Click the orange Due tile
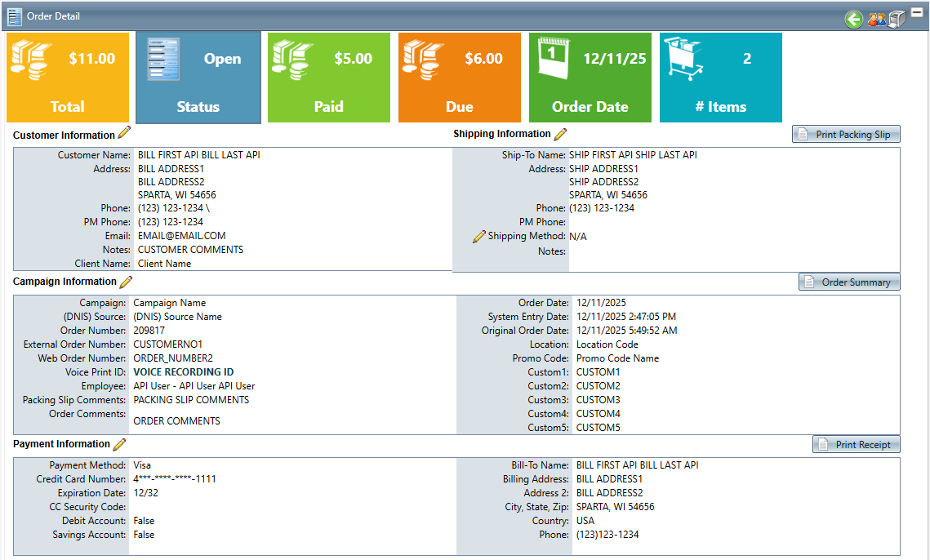 (460, 78)
